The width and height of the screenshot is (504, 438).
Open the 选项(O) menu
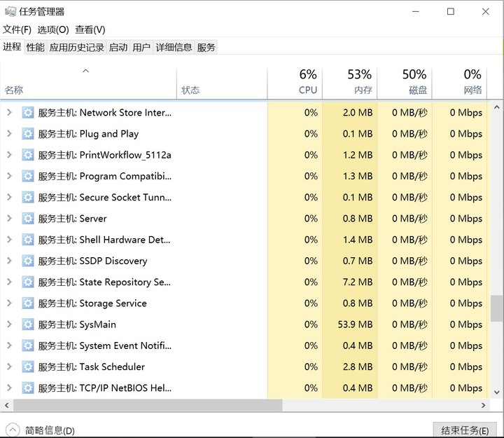(53, 30)
